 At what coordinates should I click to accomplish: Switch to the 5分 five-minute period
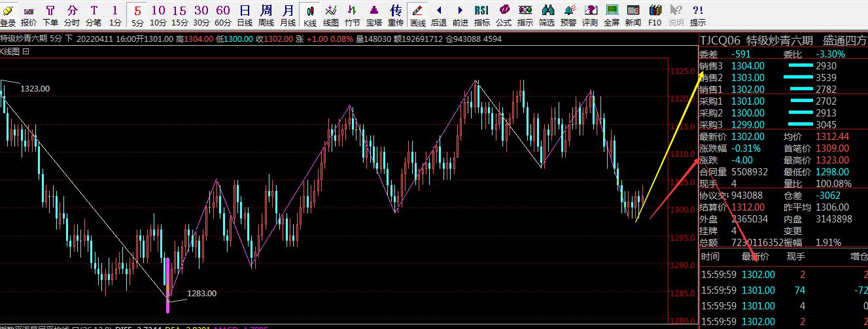[x=137, y=14]
